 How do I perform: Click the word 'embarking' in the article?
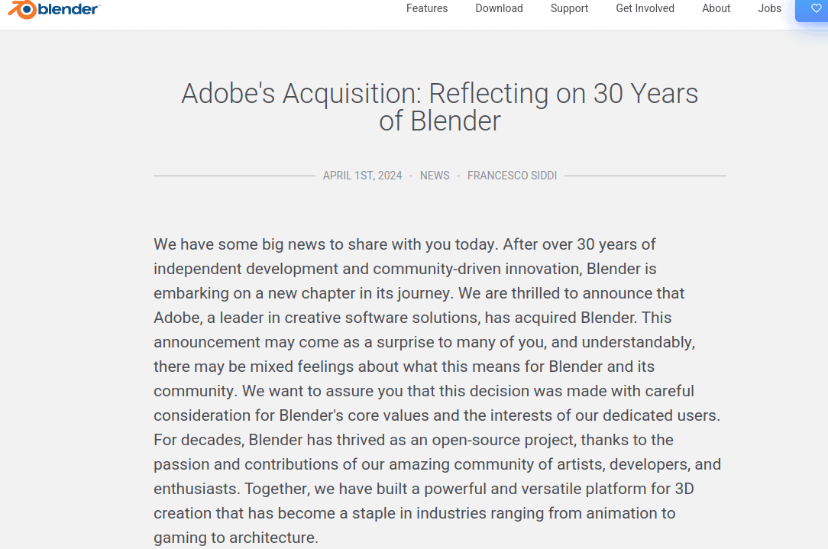[x=190, y=293]
